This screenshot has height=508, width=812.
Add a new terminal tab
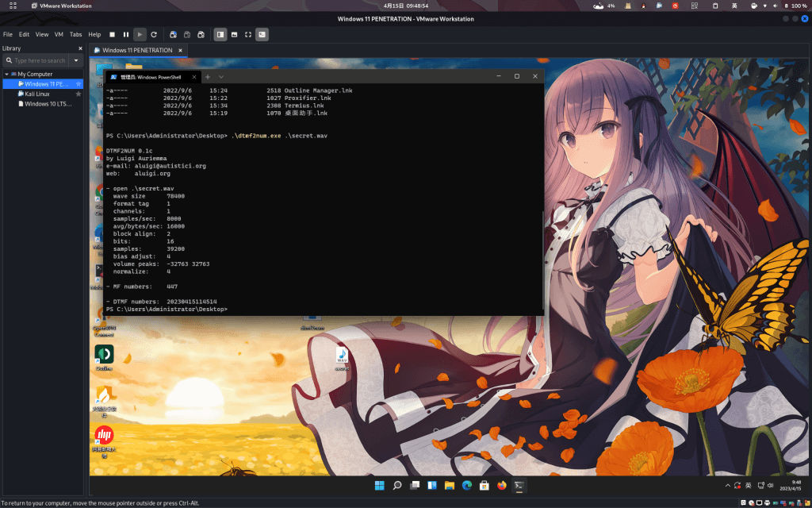click(208, 77)
